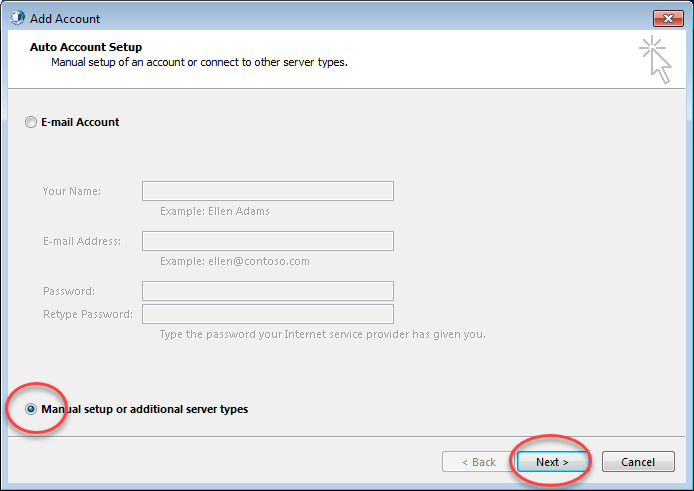Close the Add Account dialog
Screen dimensions: 694x491
tap(668, 19)
